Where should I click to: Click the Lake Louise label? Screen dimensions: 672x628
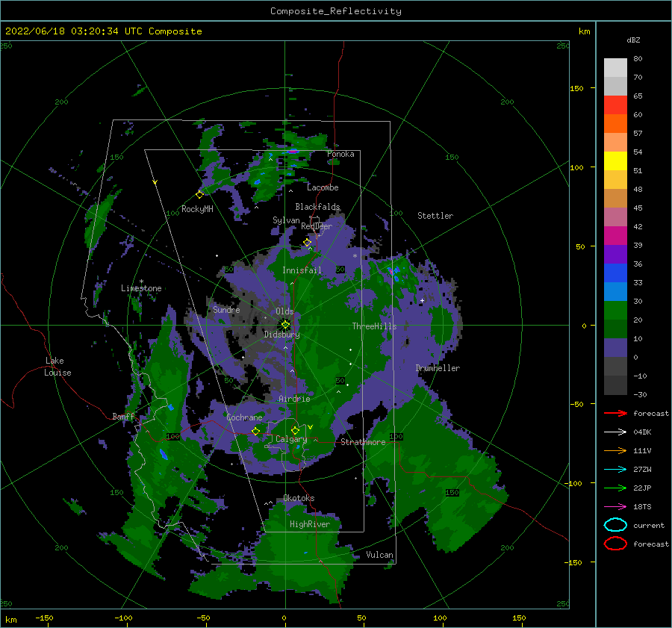[57, 367]
